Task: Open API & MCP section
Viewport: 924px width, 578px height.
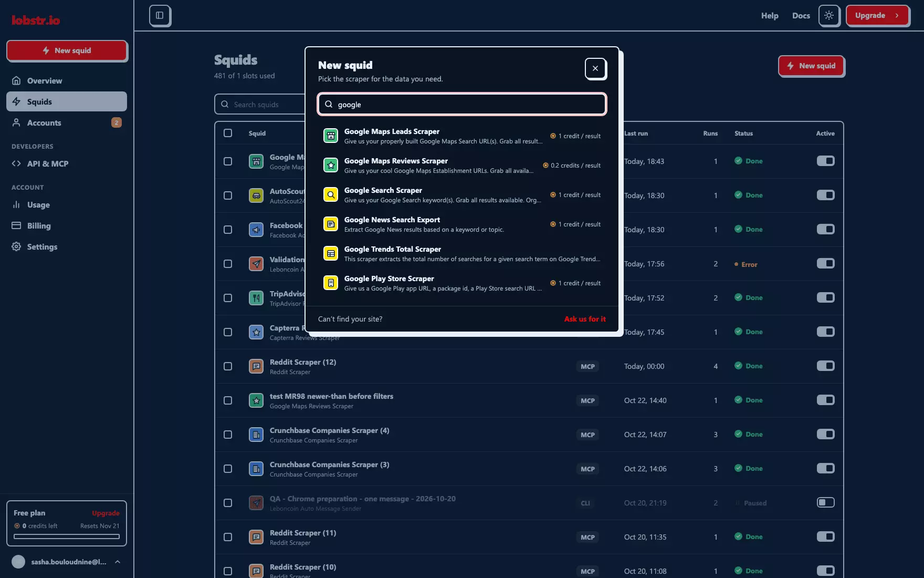Action: 67,163
